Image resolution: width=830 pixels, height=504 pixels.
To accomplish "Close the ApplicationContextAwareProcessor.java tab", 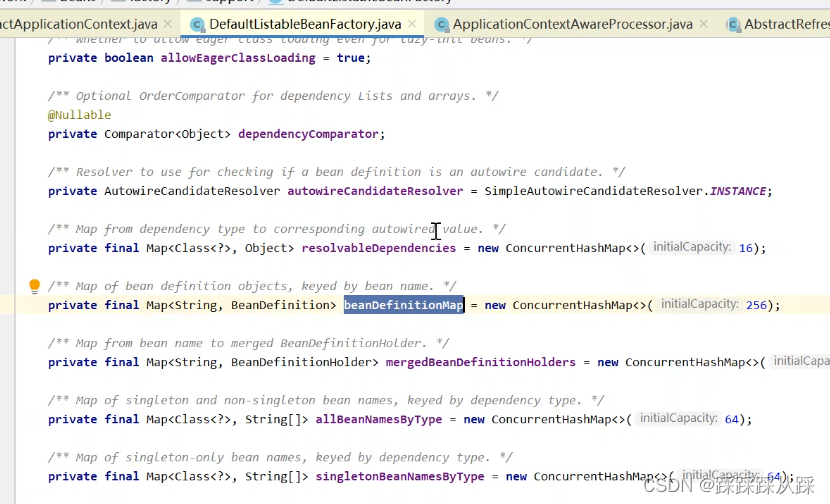I will pyautogui.click(x=703, y=24).
